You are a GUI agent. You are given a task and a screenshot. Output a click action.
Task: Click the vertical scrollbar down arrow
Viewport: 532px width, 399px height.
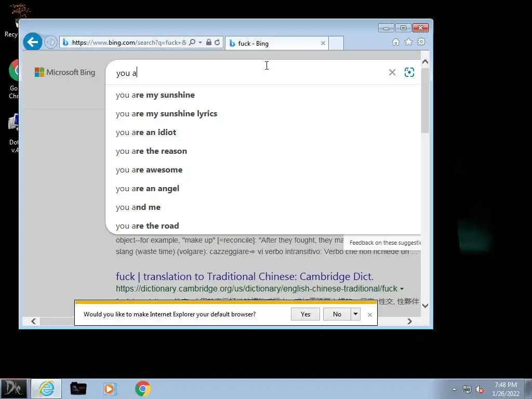tap(425, 305)
